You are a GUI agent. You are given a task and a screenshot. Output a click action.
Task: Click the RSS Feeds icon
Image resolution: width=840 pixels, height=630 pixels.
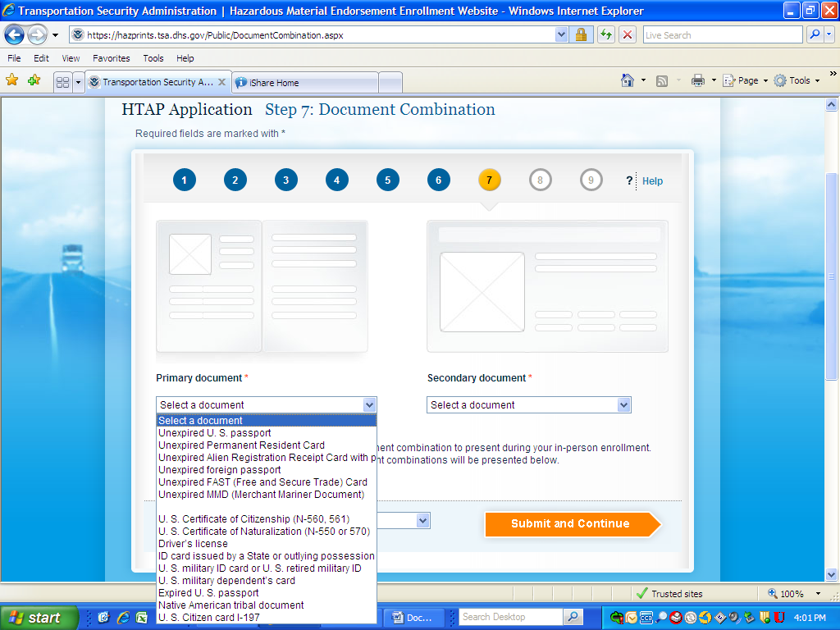point(662,81)
